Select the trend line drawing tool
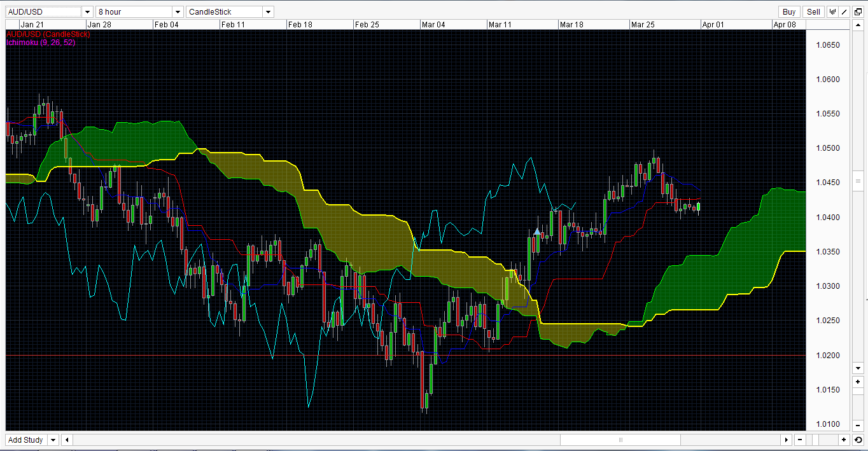This screenshot has width=868, height=451. (x=844, y=11)
